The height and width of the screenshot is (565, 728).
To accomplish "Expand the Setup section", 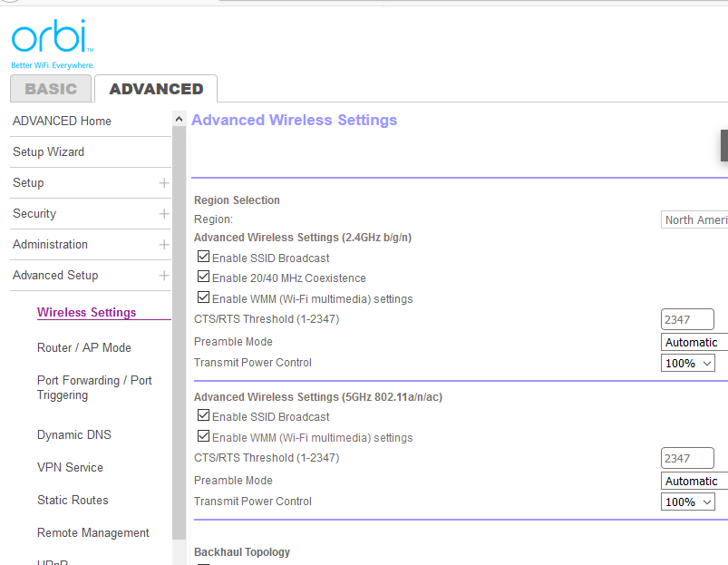I will coord(164,182).
